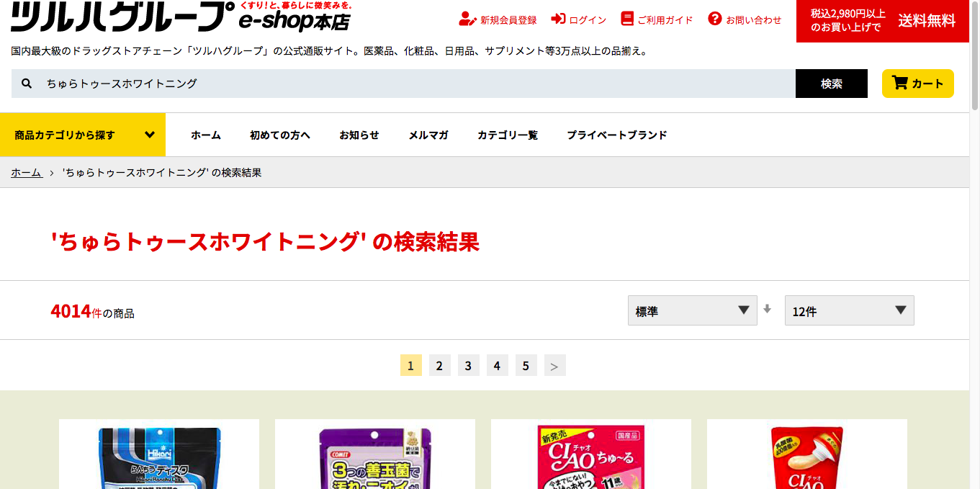Open the 新発売 CIAO ちゅ〜る product thumbnail
Screen dimensions: 980x489
point(591,454)
